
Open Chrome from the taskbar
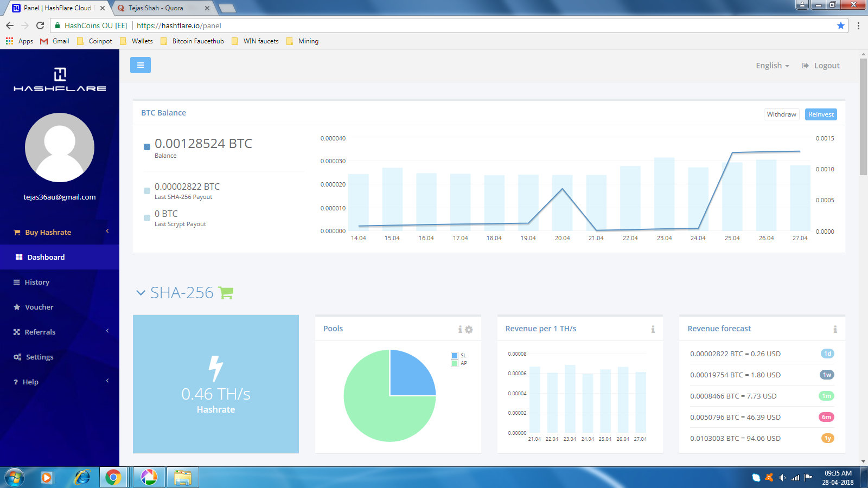[x=113, y=477]
